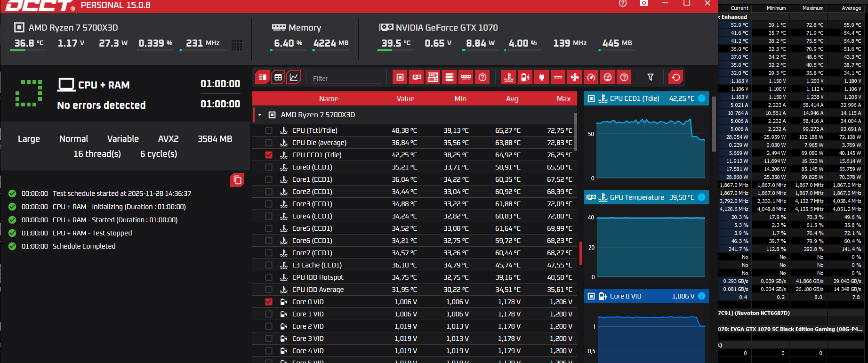Viewport: 868px width, 363px height.
Task: Check the CPU IOD Hotspot checkbox
Action: click(x=269, y=277)
